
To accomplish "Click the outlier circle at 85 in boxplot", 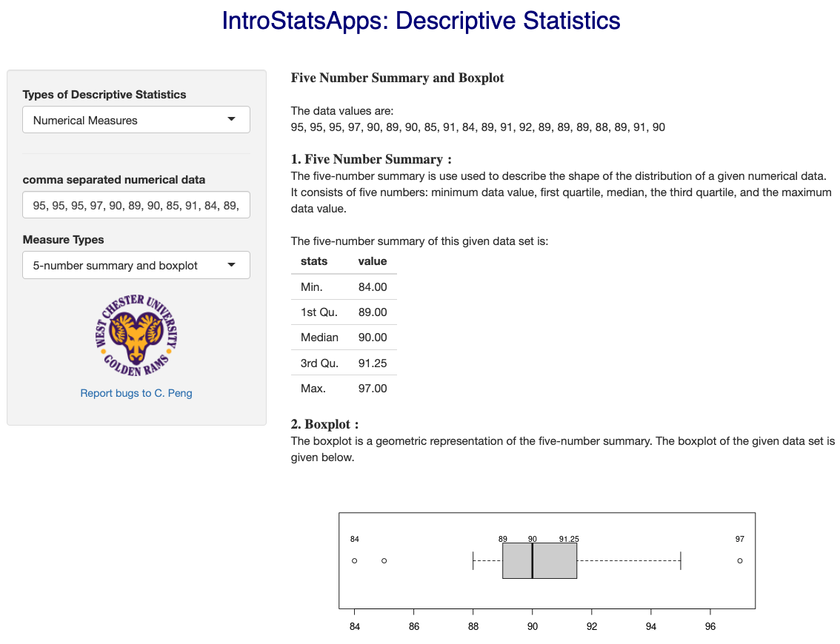I will tap(384, 561).
